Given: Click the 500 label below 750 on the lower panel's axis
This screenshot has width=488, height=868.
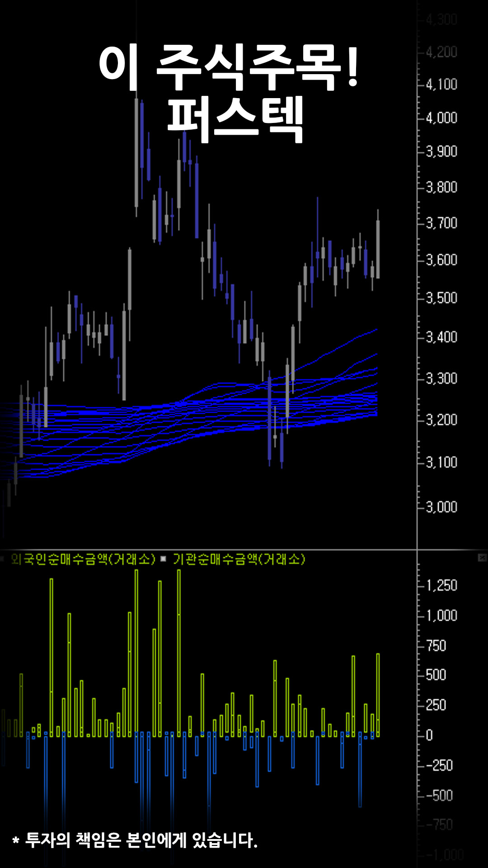Looking at the screenshot, I should (x=436, y=675).
